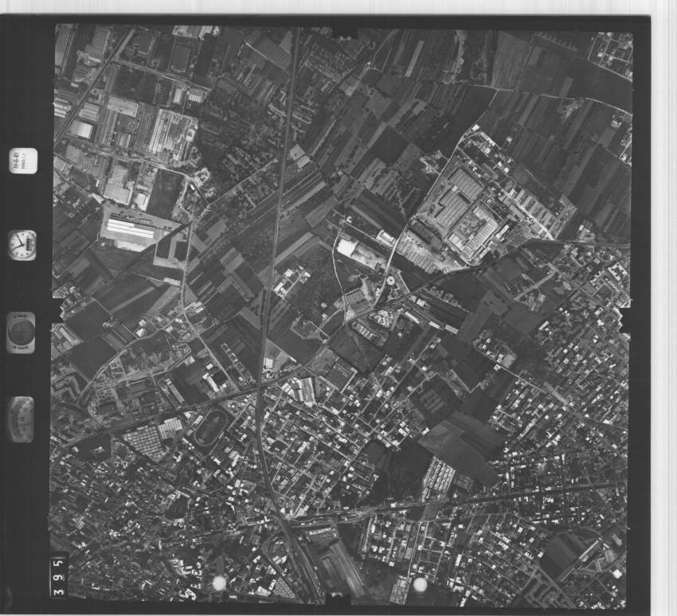Click the bright white spot at bottom left
The height and width of the screenshot is (616, 677).
tap(219, 583)
